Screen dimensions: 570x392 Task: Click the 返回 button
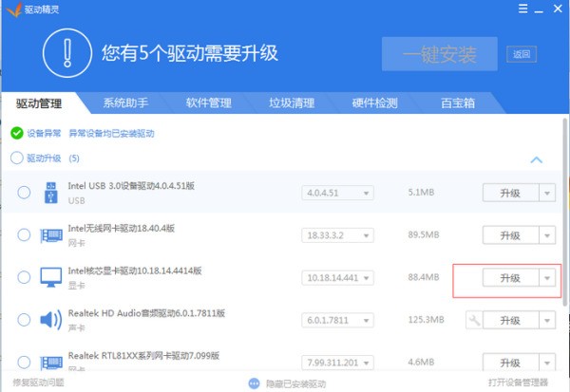tap(522, 54)
